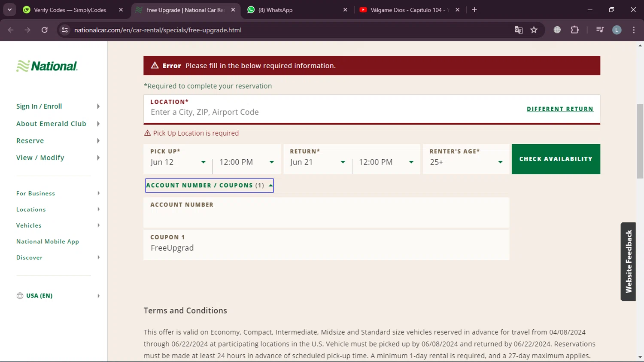The height and width of the screenshot is (362, 644).
Task: Click into the Account Number field
Action: pos(326,213)
